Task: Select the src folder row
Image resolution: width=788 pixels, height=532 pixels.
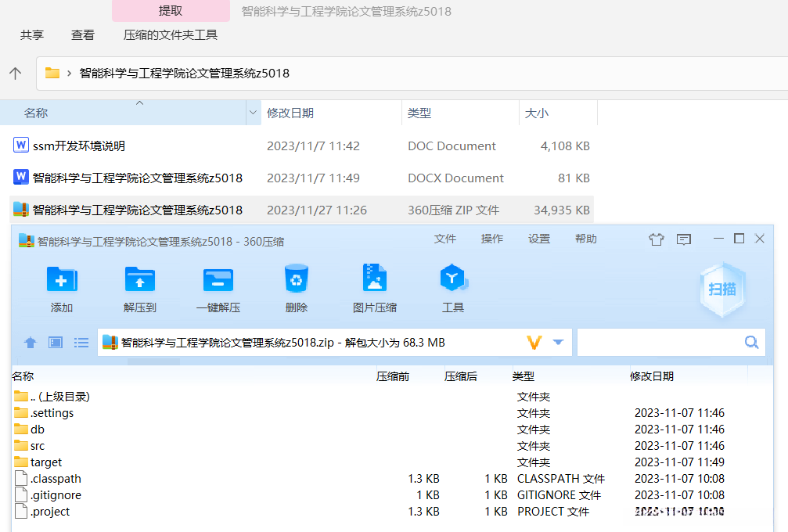Action: point(392,446)
